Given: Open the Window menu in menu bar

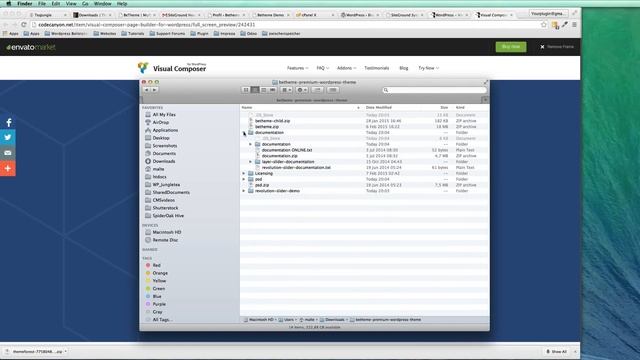Looking at the screenshot, I should pos(102,4).
